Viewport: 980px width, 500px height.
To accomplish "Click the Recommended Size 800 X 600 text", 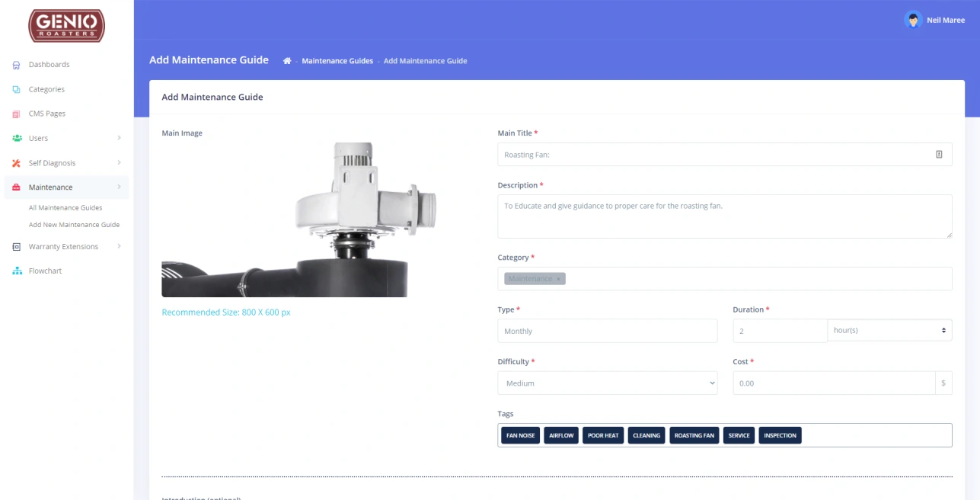I will (x=226, y=312).
